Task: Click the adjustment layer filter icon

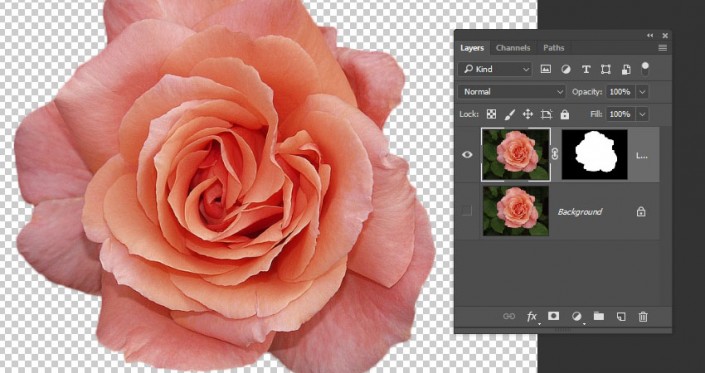Action: point(566,69)
